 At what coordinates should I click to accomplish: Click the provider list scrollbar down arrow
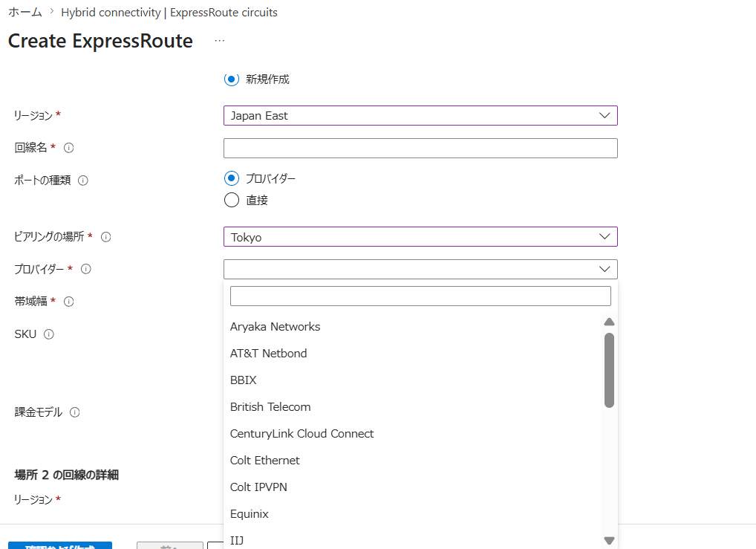click(610, 541)
